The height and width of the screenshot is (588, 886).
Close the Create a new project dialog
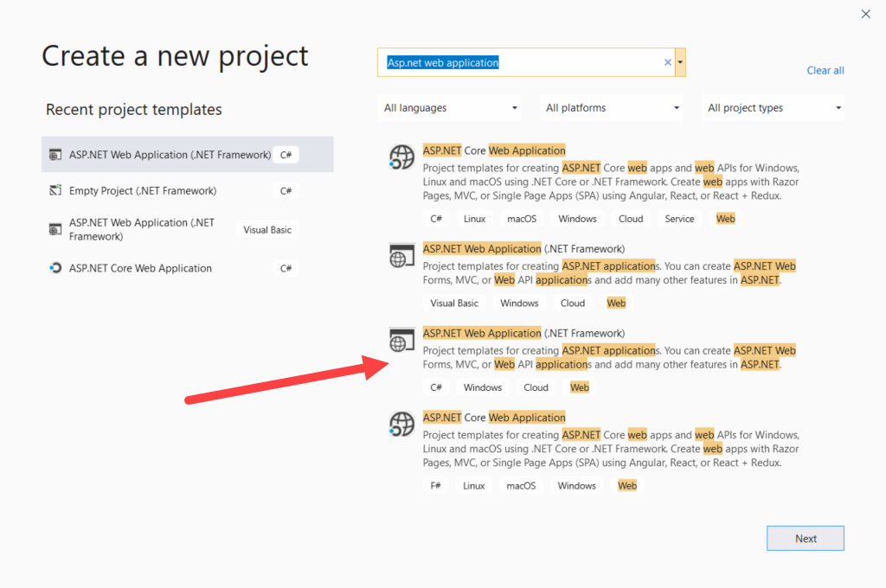(x=865, y=14)
